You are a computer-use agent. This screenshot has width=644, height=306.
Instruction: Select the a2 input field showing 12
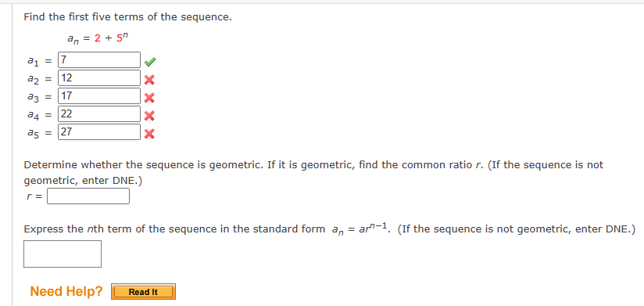pyautogui.click(x=99, y=77)
